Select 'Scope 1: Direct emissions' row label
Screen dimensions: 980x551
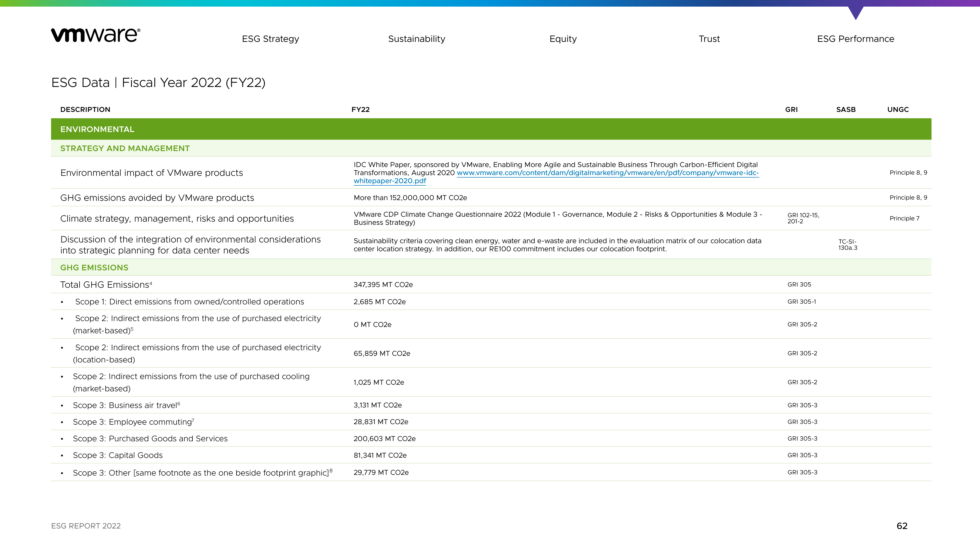(189, 301)
